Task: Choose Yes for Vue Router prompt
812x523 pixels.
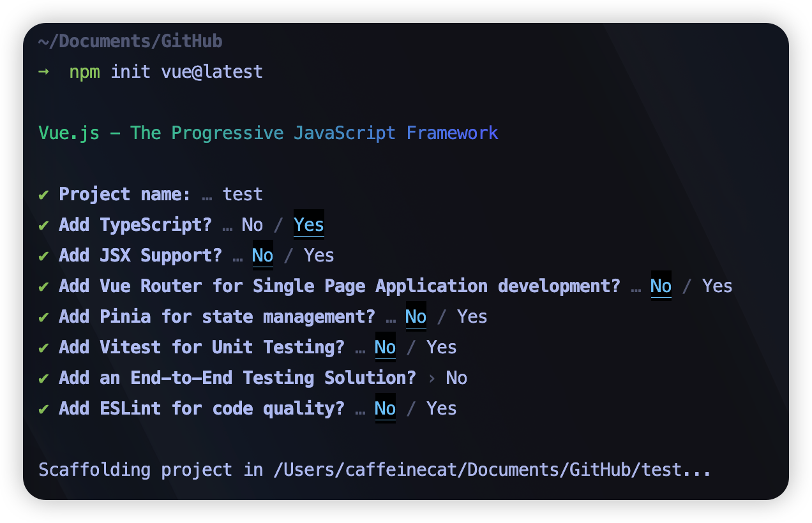Action: 717,286
